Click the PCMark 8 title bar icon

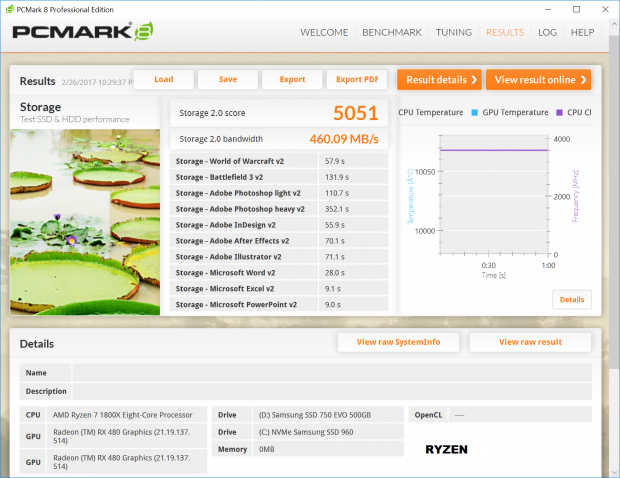coord(9,9)
